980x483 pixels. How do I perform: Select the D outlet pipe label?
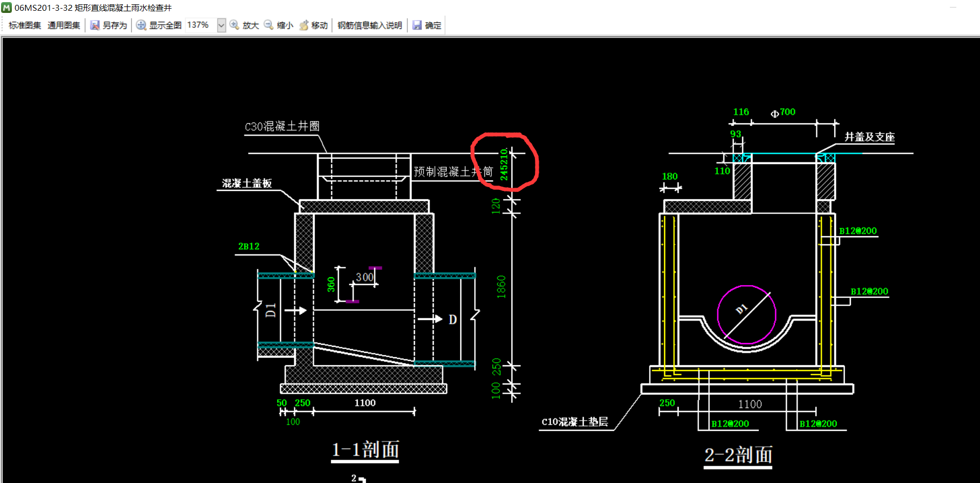point(453,319)
